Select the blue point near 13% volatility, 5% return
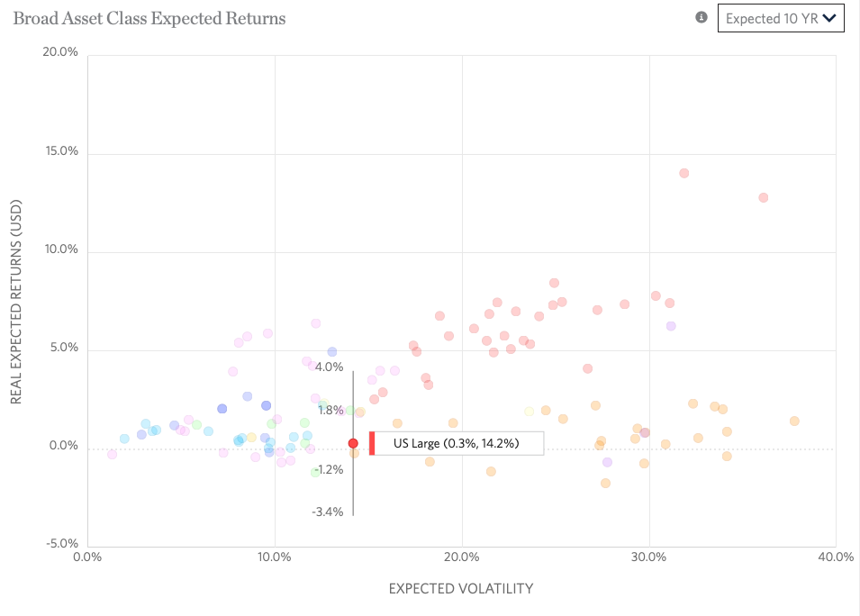This screenshot has height=616, width=860. (x=332, y=352)
